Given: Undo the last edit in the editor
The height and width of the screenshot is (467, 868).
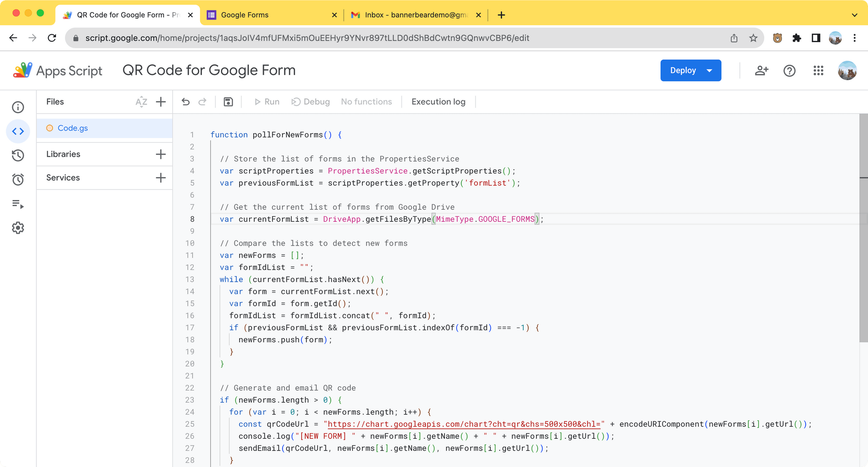Looking at the screenshot, I should click(x=186, y=102).
